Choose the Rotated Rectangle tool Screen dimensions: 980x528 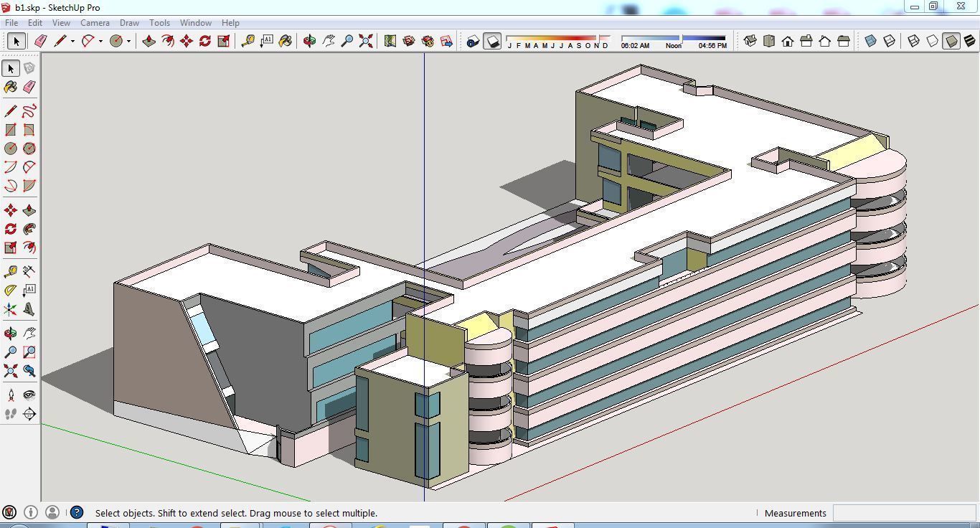[29, 130]
